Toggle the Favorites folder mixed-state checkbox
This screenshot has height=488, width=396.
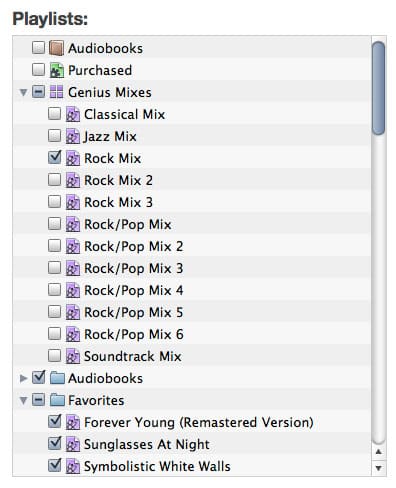point(38,399)
